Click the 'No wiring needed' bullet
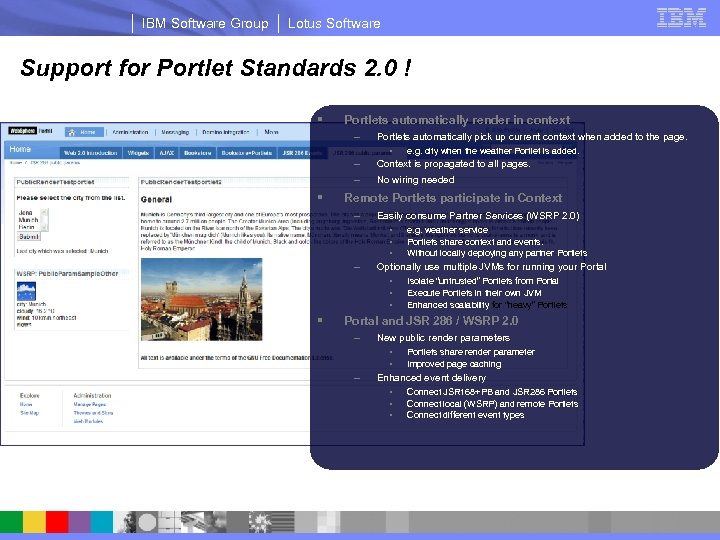 (416, 180)
